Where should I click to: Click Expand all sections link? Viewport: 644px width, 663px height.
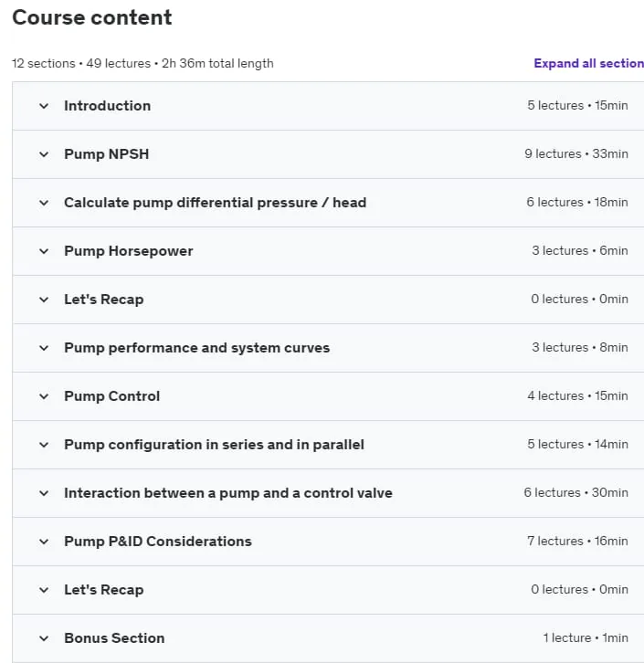[588, 63]
